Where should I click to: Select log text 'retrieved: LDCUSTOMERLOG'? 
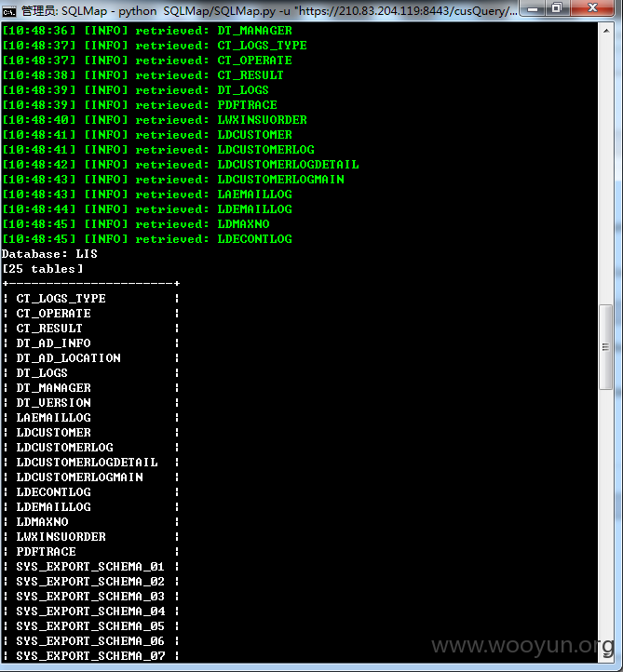(224, 150)
